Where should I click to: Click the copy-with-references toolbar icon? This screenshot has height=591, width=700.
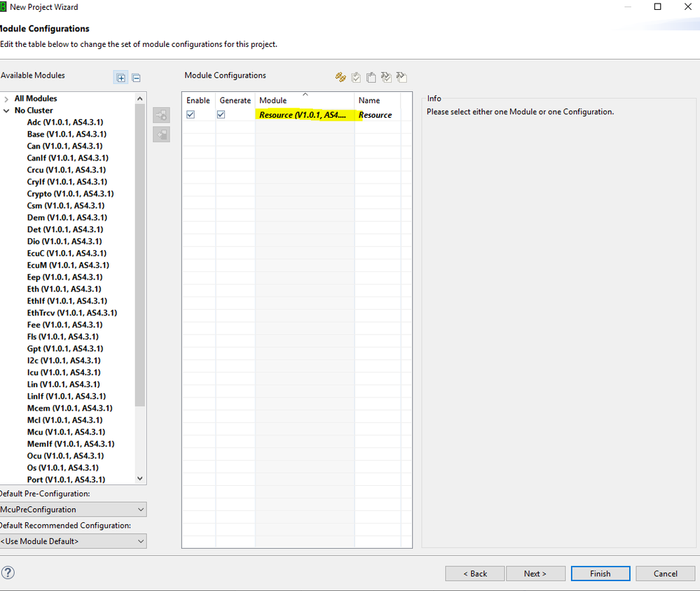pos(386,77)
